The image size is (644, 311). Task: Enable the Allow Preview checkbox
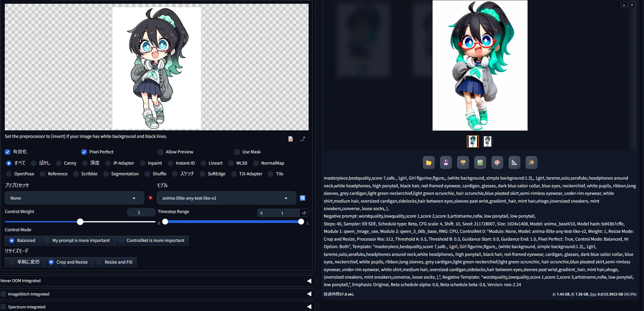[x=160, y=152]
